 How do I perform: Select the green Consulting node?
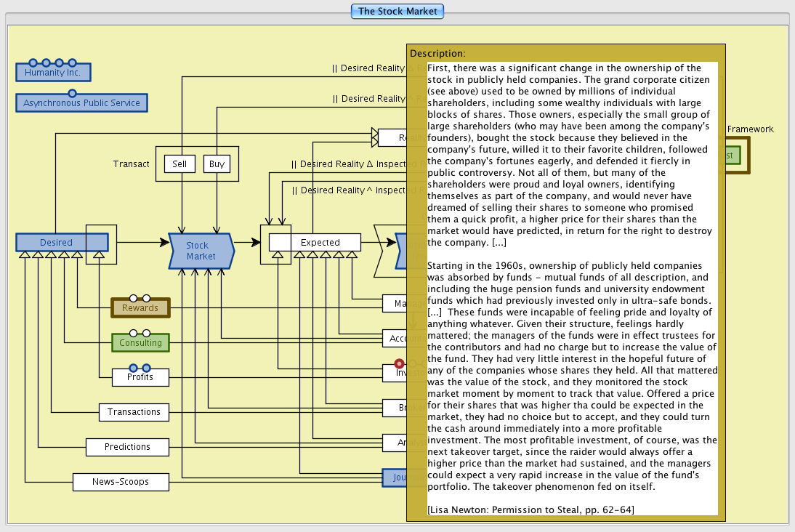pos(140,343)
